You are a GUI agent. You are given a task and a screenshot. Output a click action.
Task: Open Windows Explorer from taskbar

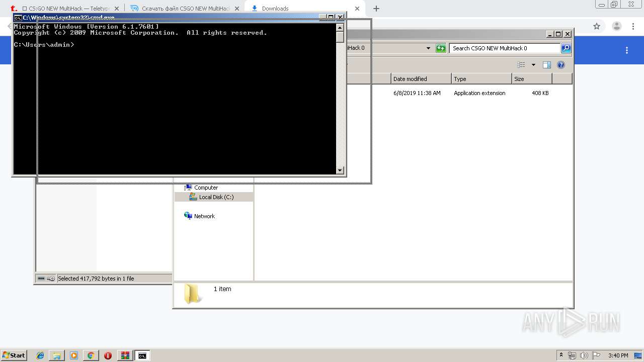[x=57, y=355]
